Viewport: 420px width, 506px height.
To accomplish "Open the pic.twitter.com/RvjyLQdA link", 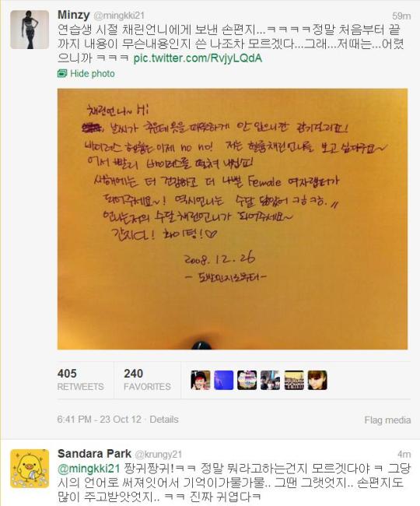I will pos(198,58).
